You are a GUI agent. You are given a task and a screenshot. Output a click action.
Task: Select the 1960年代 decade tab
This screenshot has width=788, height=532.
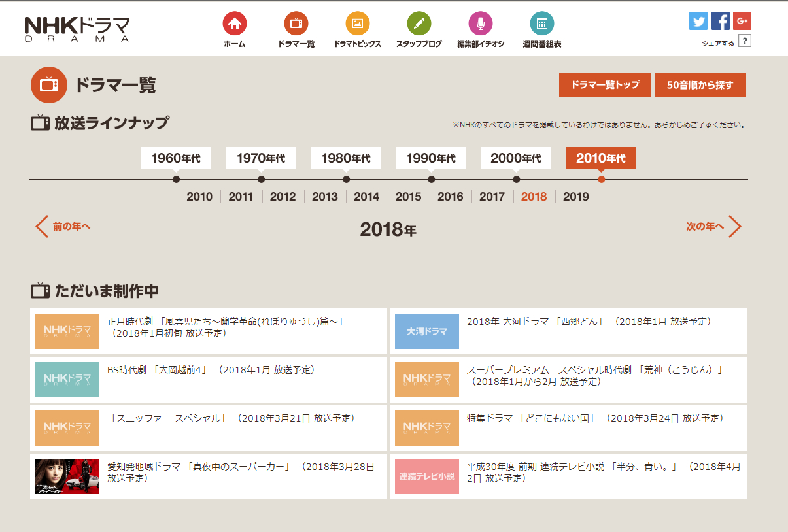[x=176, y=158]
